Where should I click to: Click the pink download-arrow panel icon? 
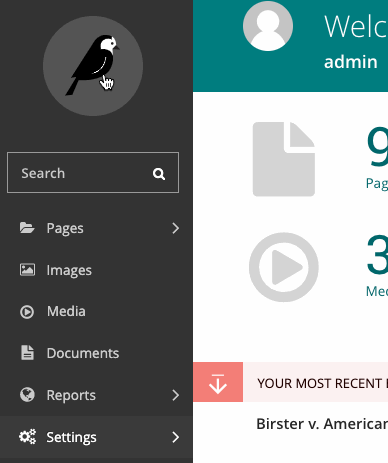218,382
